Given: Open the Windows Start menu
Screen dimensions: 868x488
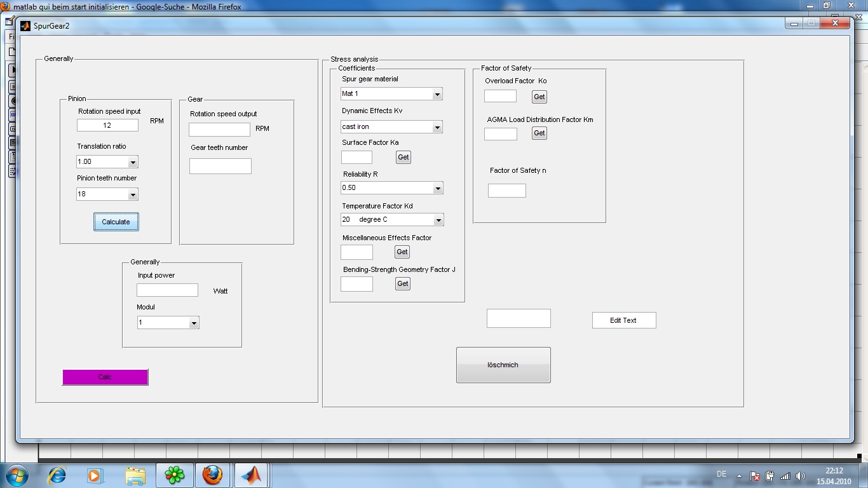Looking at the screenshot, I should 16,475.
